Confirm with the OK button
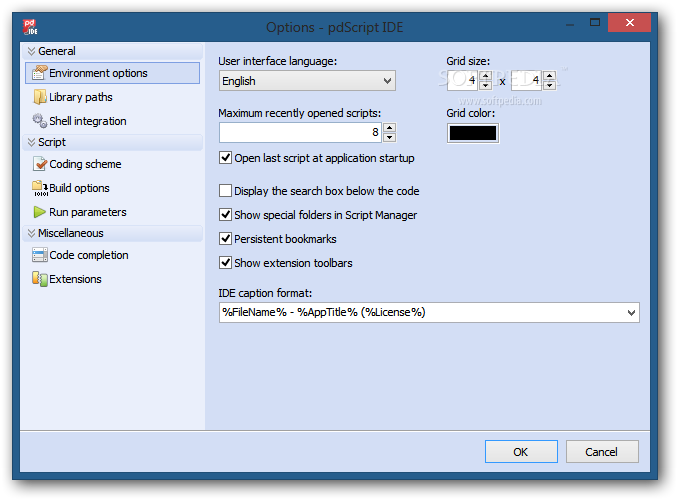The image size is (678, 500). click(x=521, y=452)
